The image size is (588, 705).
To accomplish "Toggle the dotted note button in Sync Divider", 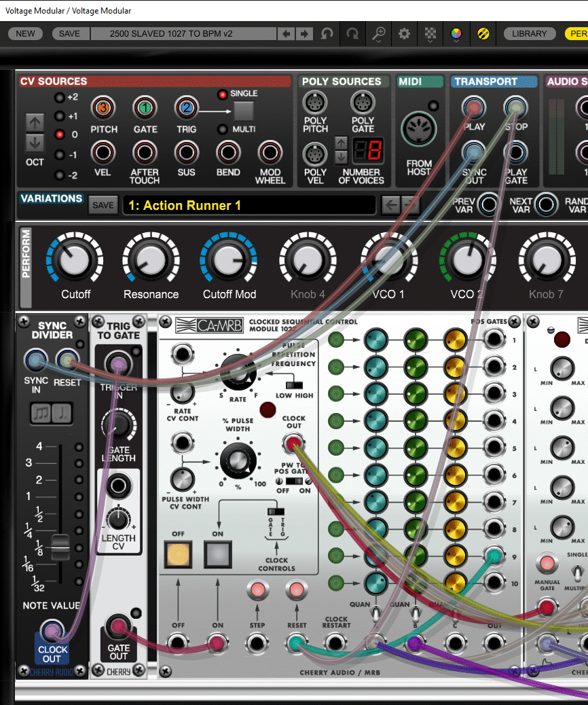I will pyautogui.click(x=62, y=413).
